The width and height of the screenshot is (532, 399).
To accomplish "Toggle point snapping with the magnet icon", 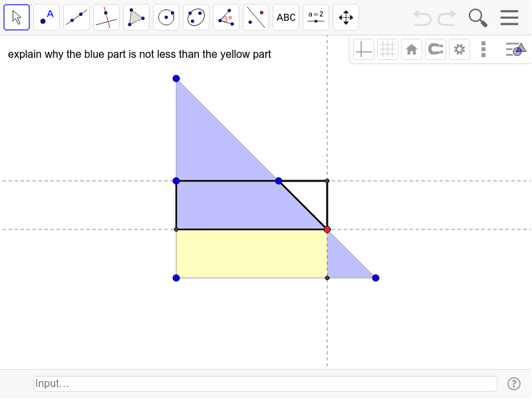I will coord(435,49).
